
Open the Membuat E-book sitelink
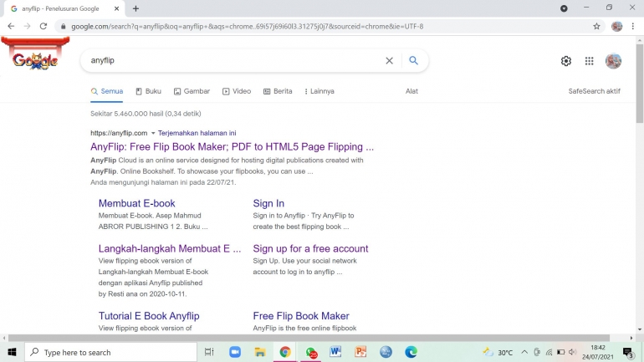tap(137, 203)
